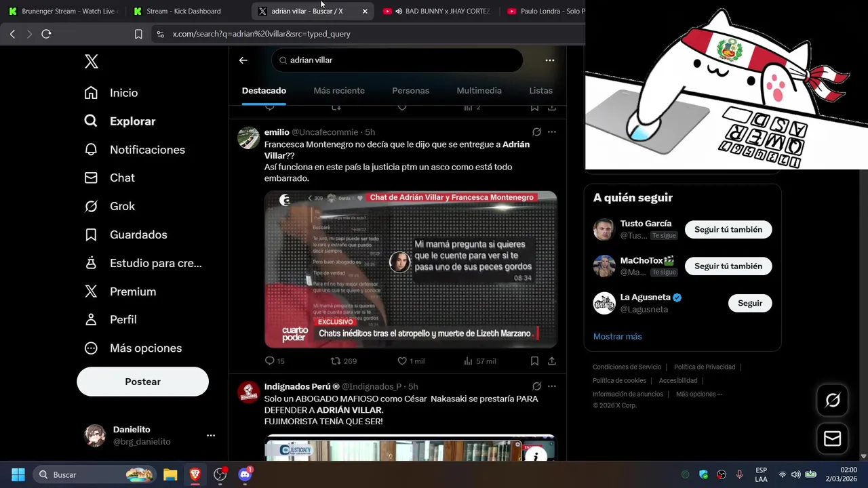868x488 pixels.
Task: Switch to Multimedia tab
Action: point(479,91)
